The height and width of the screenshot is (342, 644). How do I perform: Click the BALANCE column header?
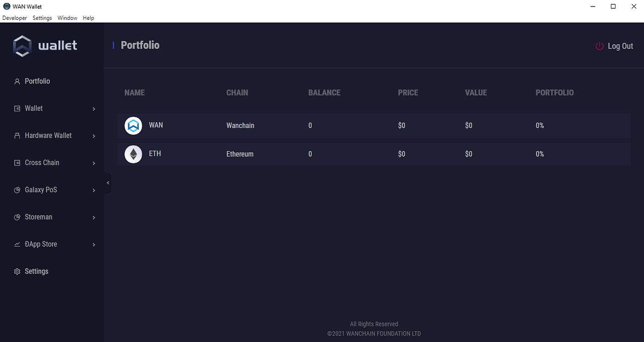click(324, 92)
